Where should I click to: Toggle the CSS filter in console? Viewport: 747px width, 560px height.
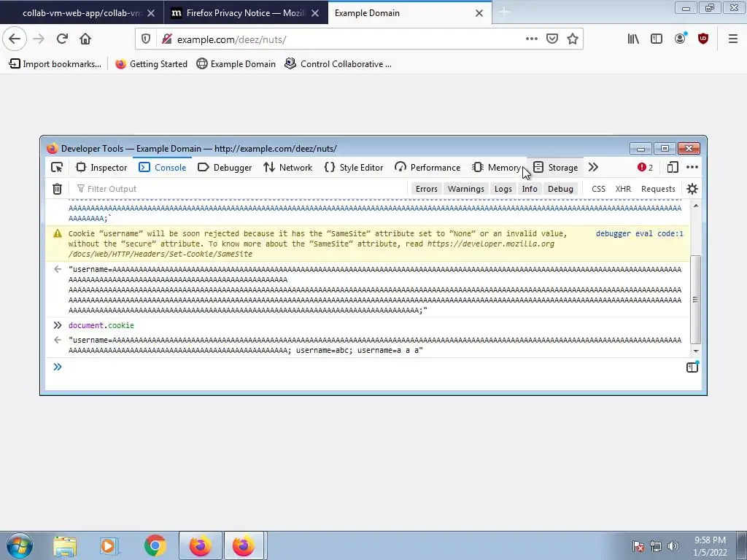598,189
